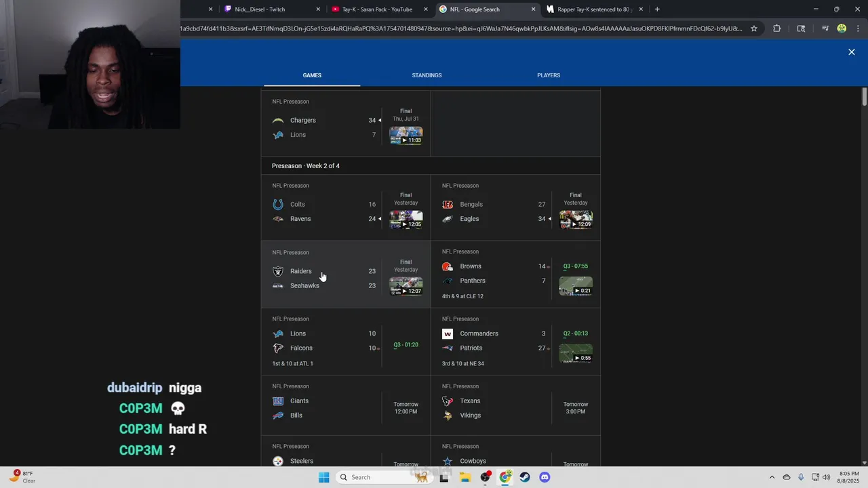This screenshot has width=868, height=488.
Task: Open the Lions vs Falcons live game
Action: click(x=346, y=342)
